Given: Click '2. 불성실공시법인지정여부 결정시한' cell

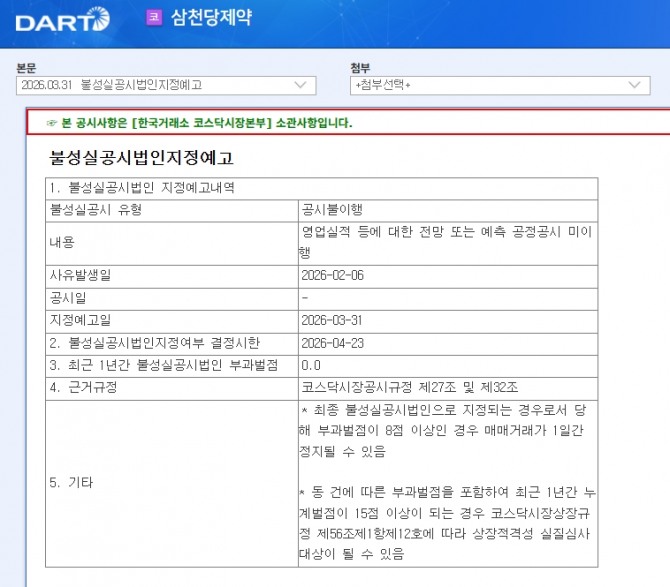Looking at the screenshot, I should point(172,343).
